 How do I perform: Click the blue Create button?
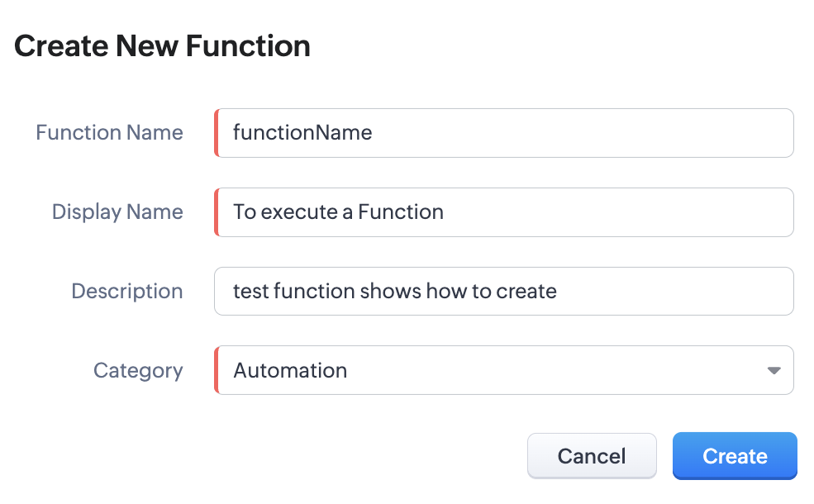[735, 456]
